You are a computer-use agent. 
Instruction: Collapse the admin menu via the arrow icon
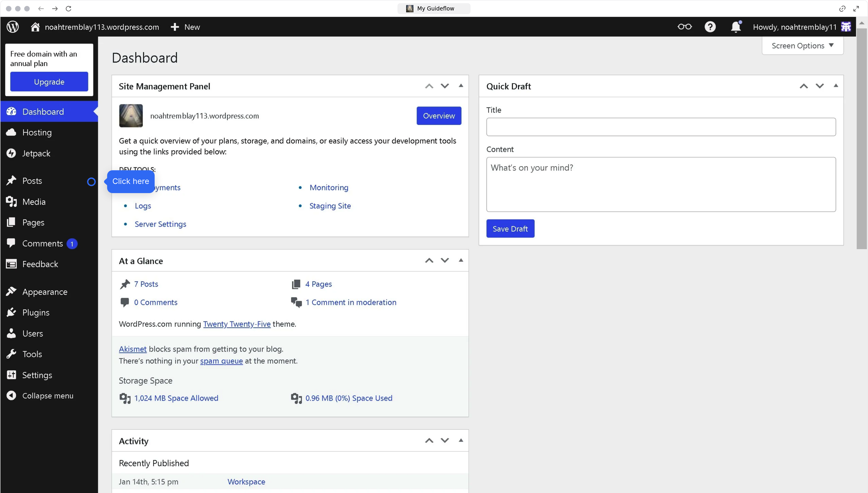11,395
